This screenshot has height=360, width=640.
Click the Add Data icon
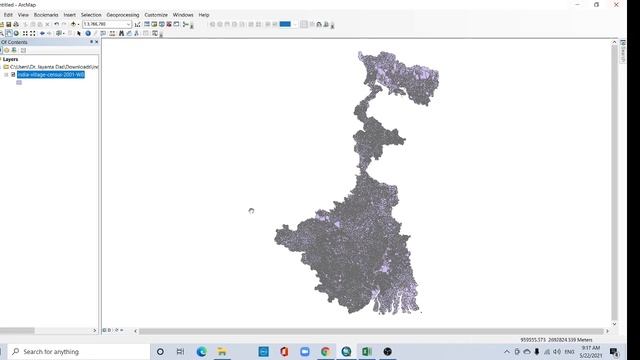pyautogui.click(x=73, y=24)
